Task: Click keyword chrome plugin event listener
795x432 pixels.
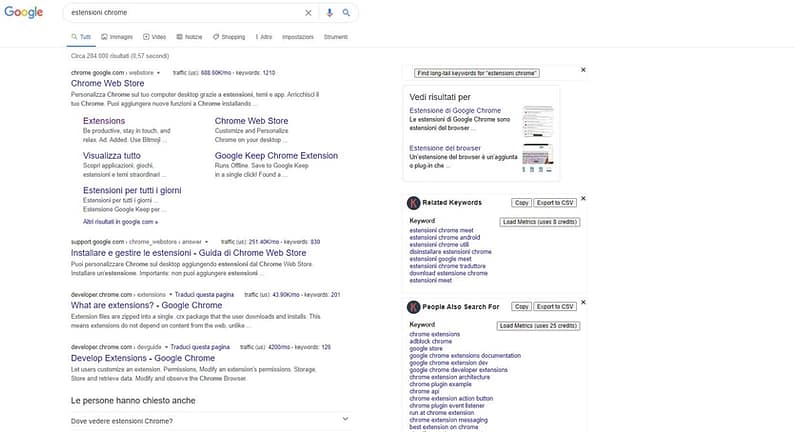Action: coord(447,406)
